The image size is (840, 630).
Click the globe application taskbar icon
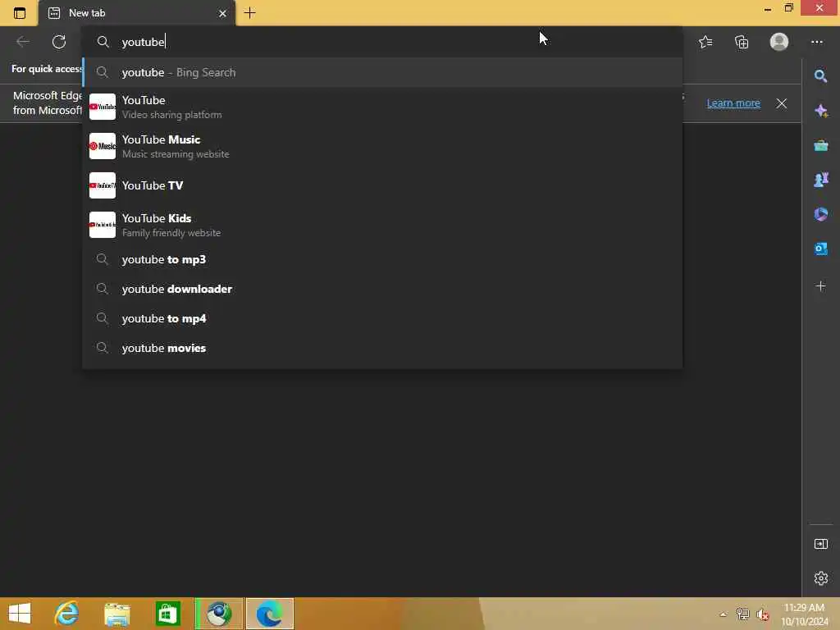218,614
